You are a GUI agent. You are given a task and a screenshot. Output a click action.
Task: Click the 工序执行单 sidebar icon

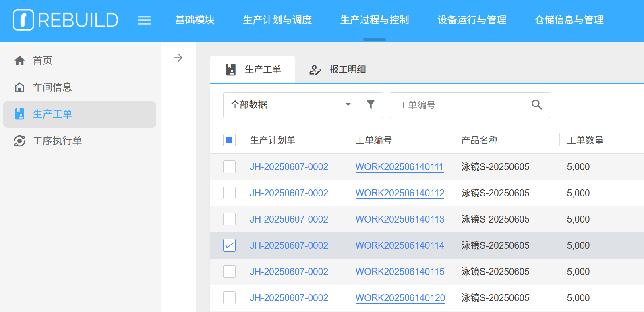[19, 141]
